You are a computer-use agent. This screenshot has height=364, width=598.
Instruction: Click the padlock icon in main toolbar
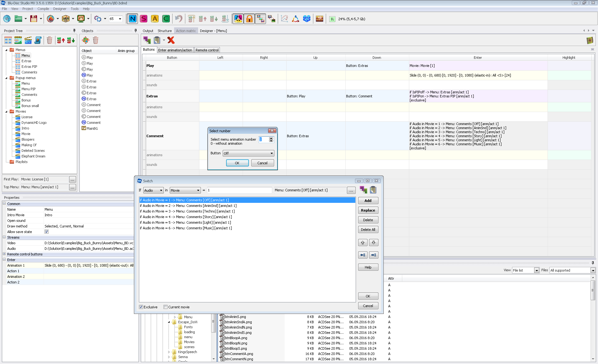point(249,19)
